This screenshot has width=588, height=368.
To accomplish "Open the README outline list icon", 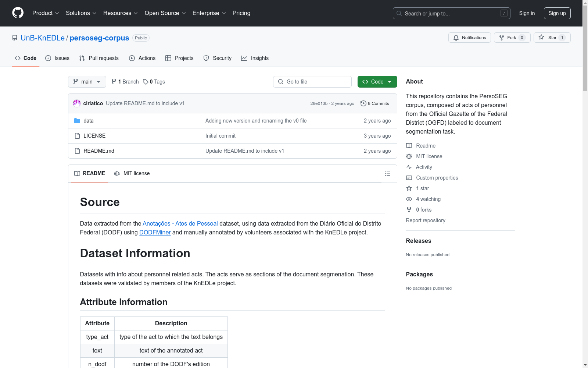I will 388,174.
